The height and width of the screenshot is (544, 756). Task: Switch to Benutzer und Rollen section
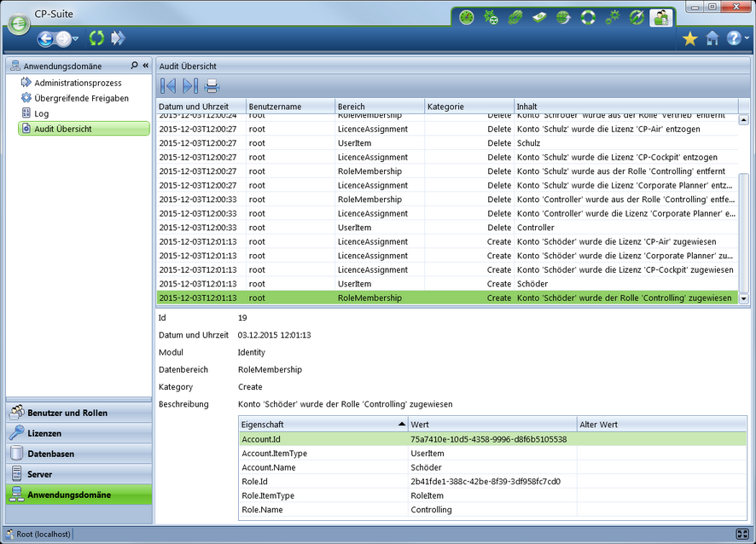point(79,413)
